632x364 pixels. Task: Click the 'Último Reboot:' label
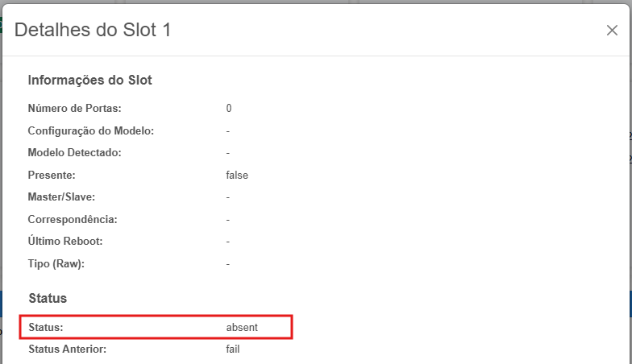tap(65, 242)
